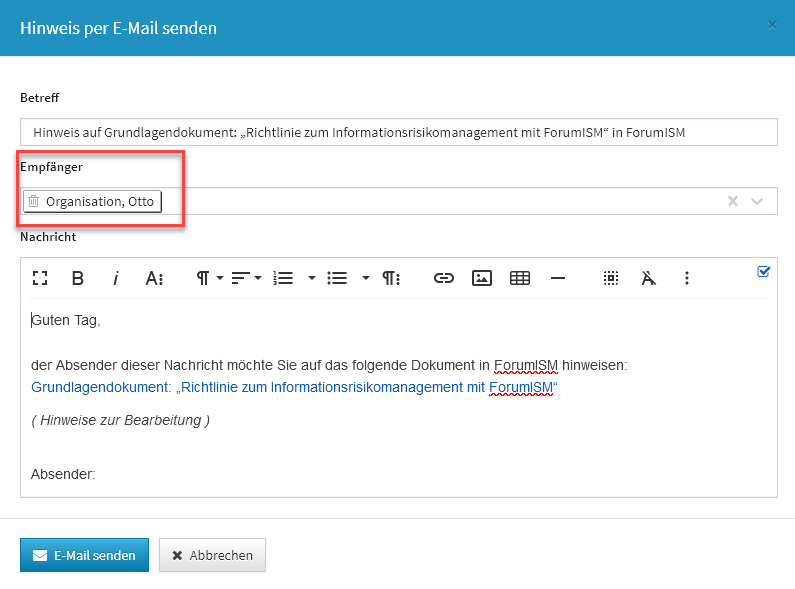Clear formatting with the eraser icon

pyautogui.click(x=648, y=278)
